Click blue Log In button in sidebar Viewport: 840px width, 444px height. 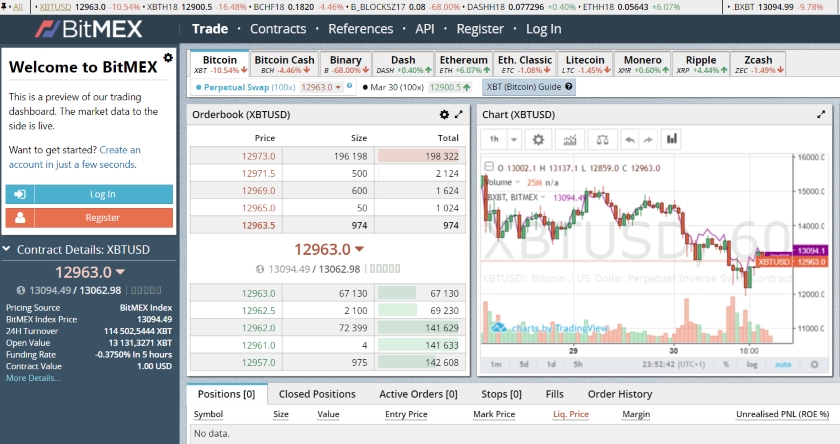pyautogui.click(x=89, y=194)
